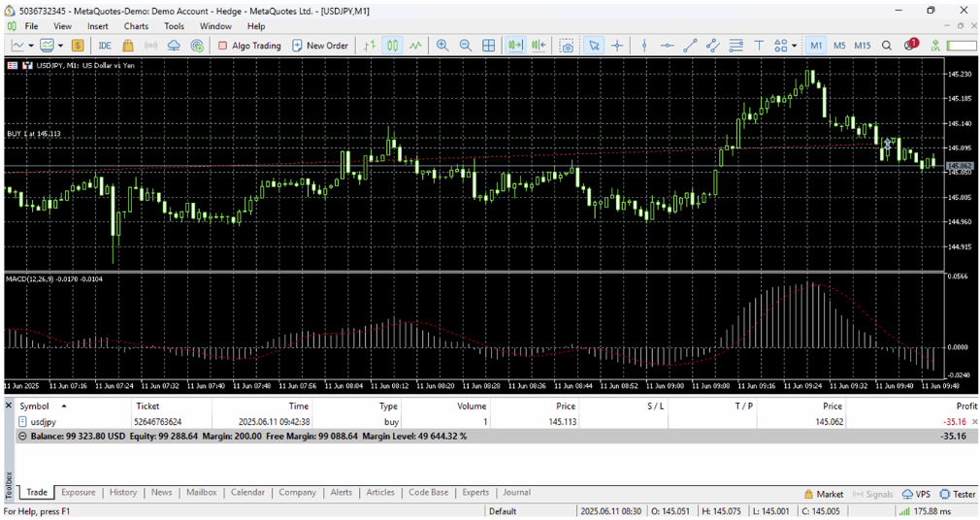Add Fibonacci retracement tool from toolbar
Viewport: 980px width, 520px height.
(736, 46)
